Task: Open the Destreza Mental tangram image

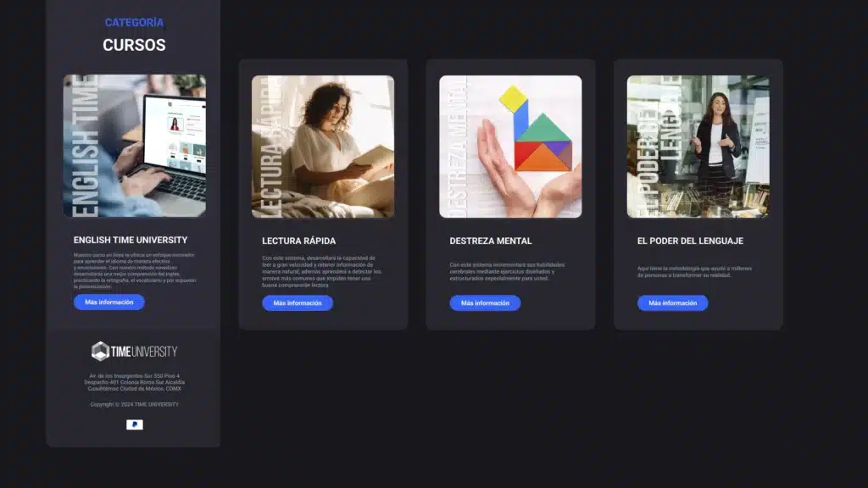Action: pos(510,147)
